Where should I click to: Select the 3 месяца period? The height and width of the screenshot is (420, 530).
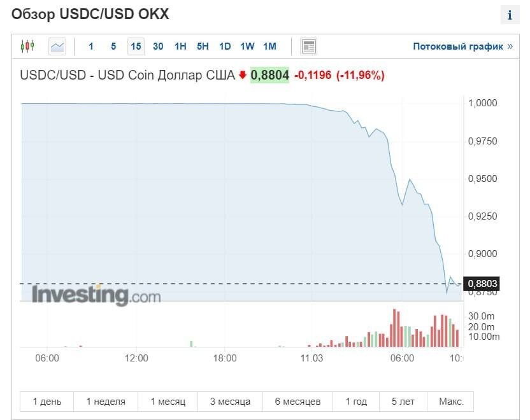pos(230,402)
